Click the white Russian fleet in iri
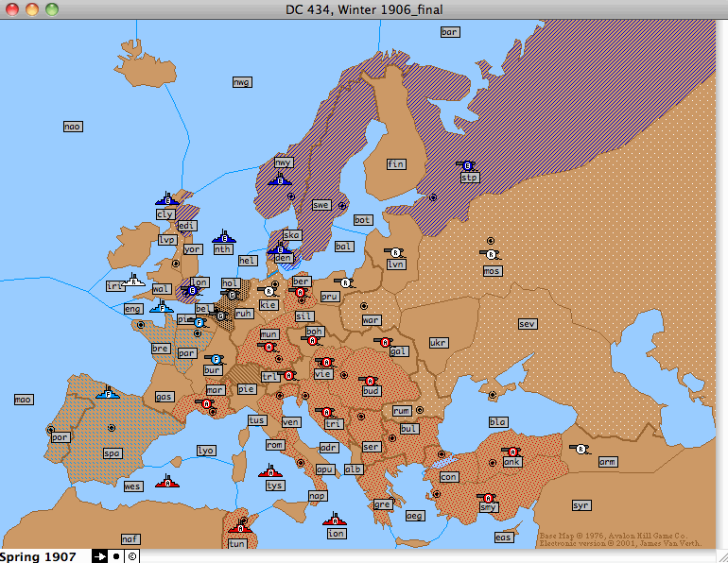The image size is (728, 563). pos(133,281)
